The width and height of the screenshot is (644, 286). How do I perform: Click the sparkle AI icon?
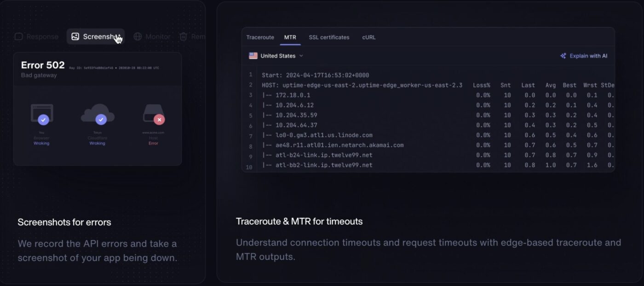[x=563, y=56]
